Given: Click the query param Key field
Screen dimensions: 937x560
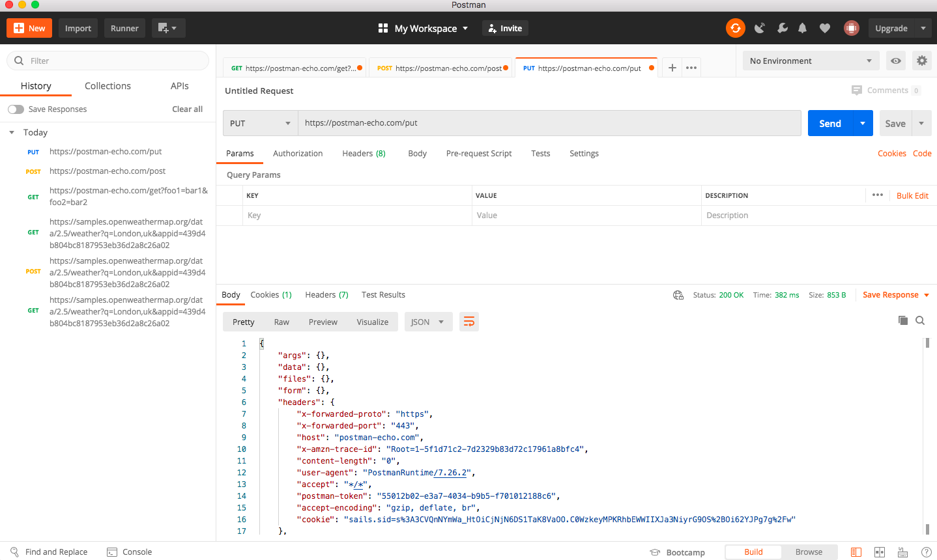Looking at the screenshot, I should (x=357, y=216).
